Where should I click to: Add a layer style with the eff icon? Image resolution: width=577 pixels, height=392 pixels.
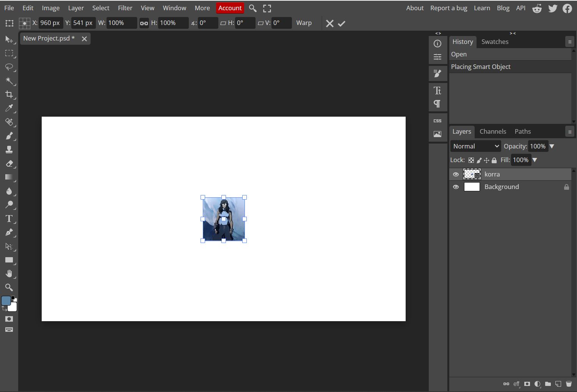pyautogui.click(x=516, y=384)
